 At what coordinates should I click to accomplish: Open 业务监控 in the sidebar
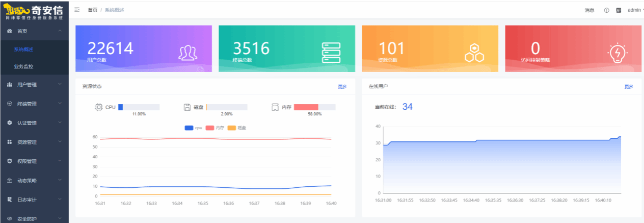[x=24, y=66]
